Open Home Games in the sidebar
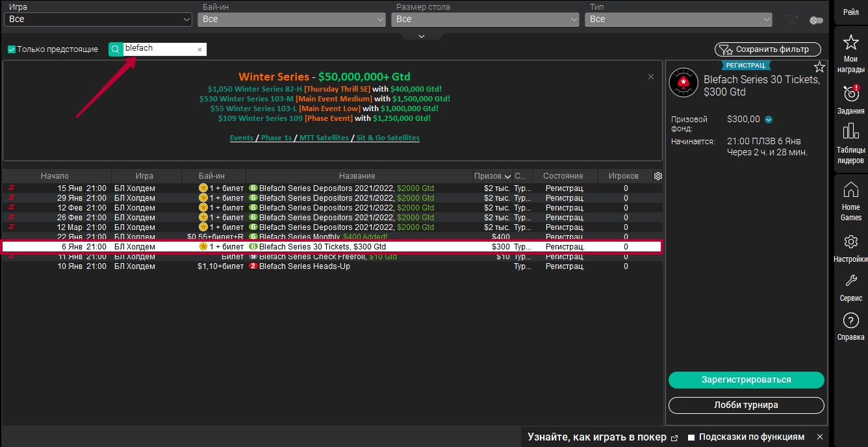 click(850, 201)
